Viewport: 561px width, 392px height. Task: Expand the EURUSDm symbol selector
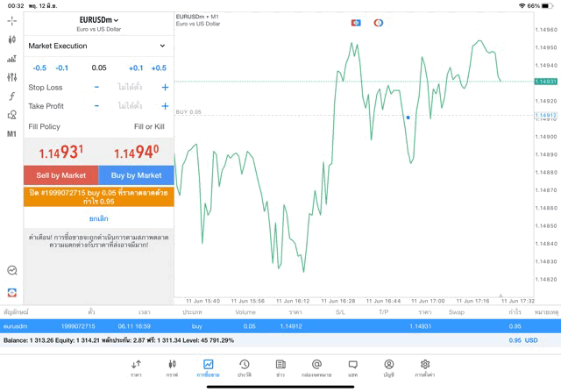pos(98,19)
